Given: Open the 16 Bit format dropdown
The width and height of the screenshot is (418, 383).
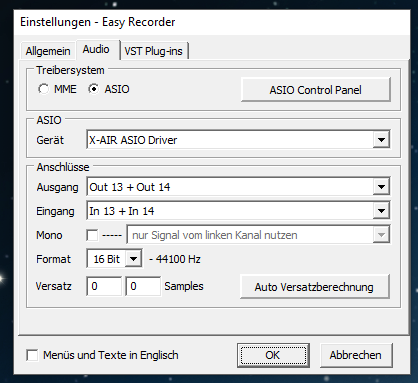Looking at the screenshot, I should coord(114,259).
